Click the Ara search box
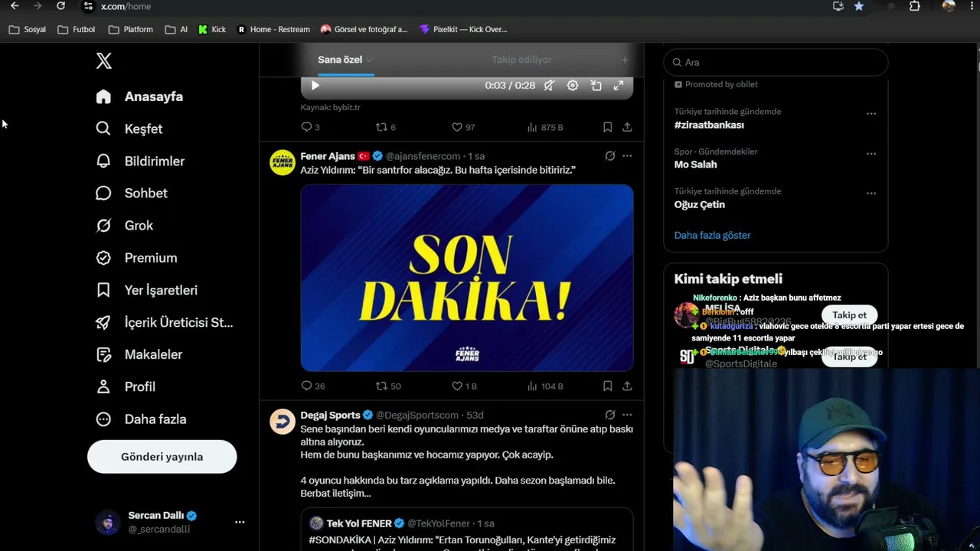This screenshot has width=980, height=551. point(776,63)
